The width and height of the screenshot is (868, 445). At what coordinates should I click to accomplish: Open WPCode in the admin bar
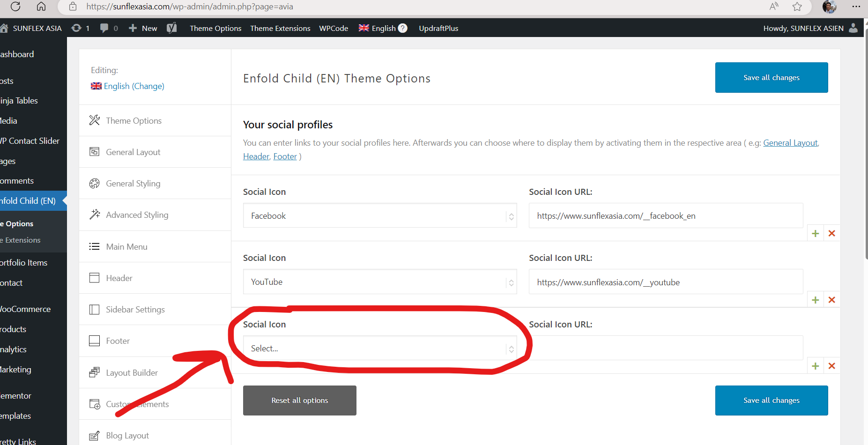pyautogui.click(x=334, y=28)
